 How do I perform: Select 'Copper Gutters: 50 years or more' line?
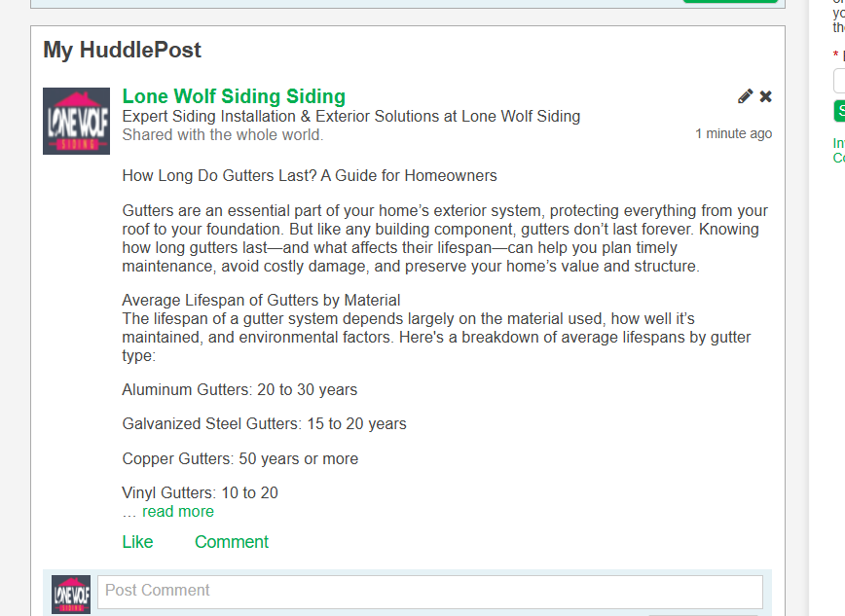[x=240, y=458]
